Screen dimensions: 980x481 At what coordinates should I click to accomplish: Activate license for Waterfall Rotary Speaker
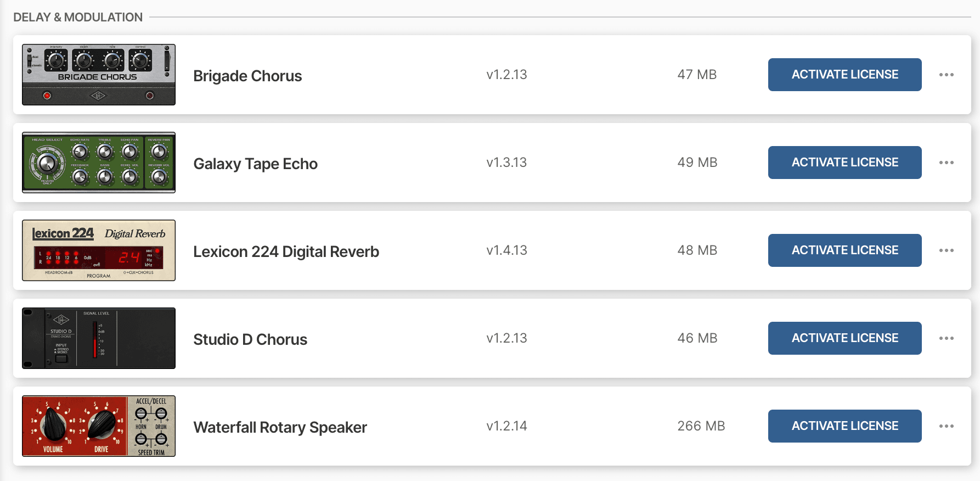[844, 426]
